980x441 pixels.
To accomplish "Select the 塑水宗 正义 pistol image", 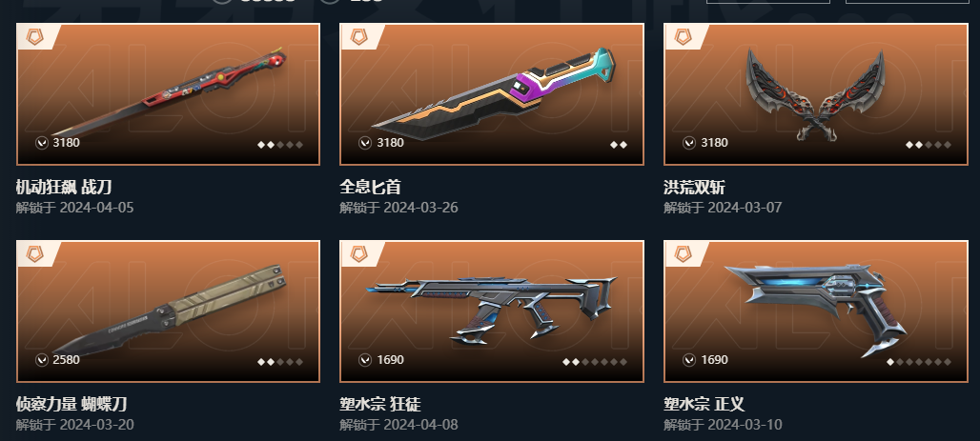I will pos(816,311).
